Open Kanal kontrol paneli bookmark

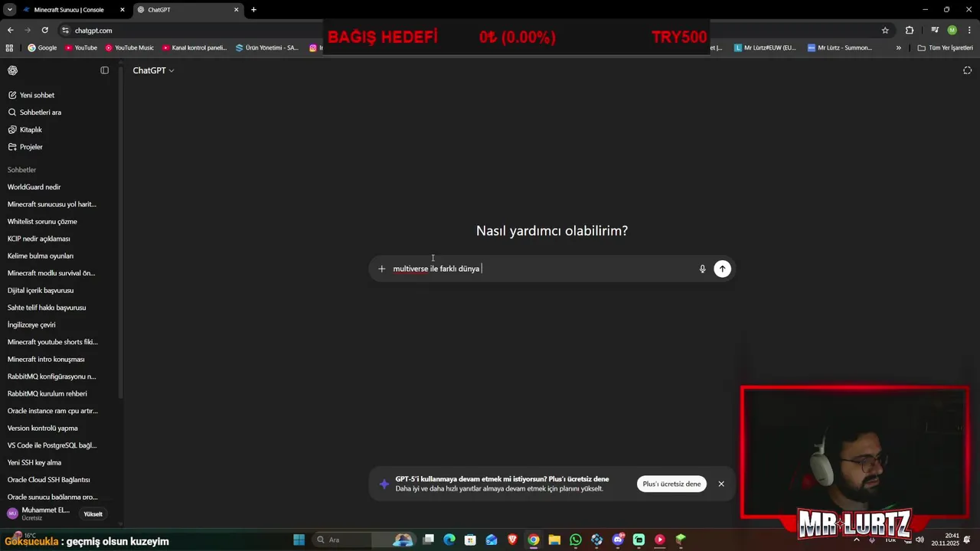(x=194, y=47)
